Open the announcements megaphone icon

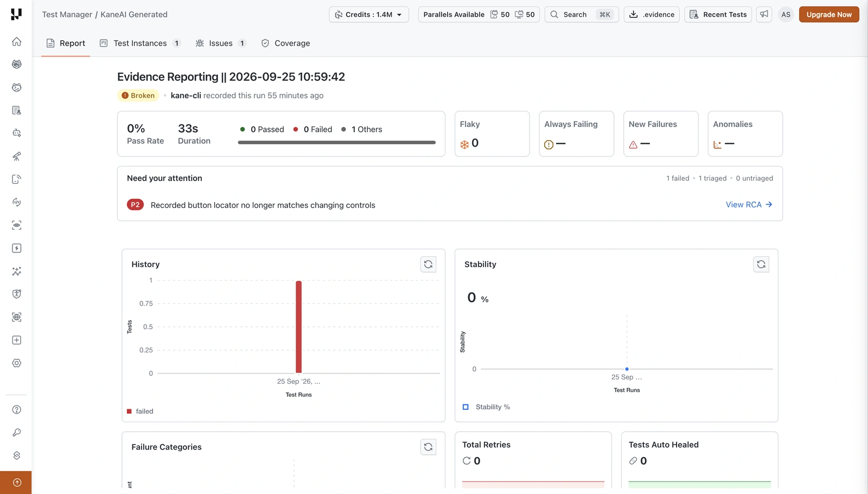[764, 15]
